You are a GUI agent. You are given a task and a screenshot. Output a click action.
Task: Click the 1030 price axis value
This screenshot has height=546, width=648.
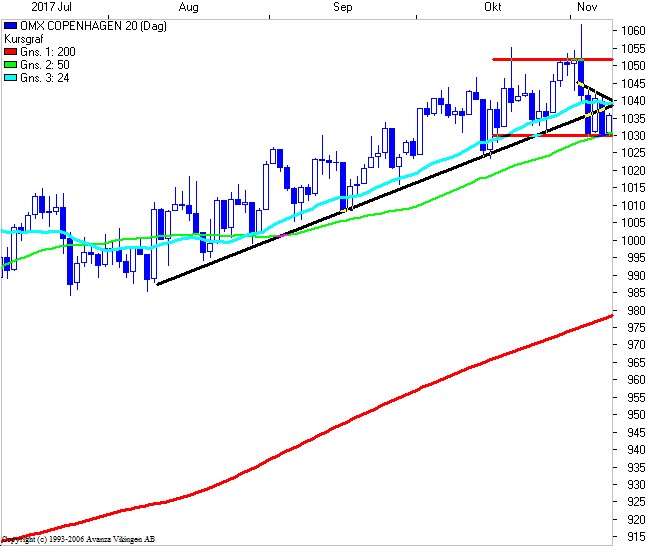[x=633, y=136]
